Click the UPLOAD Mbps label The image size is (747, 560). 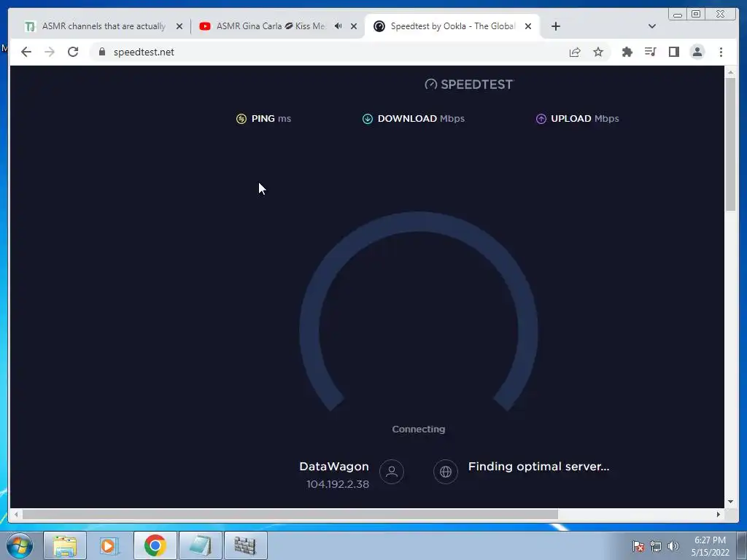(585, 119)
